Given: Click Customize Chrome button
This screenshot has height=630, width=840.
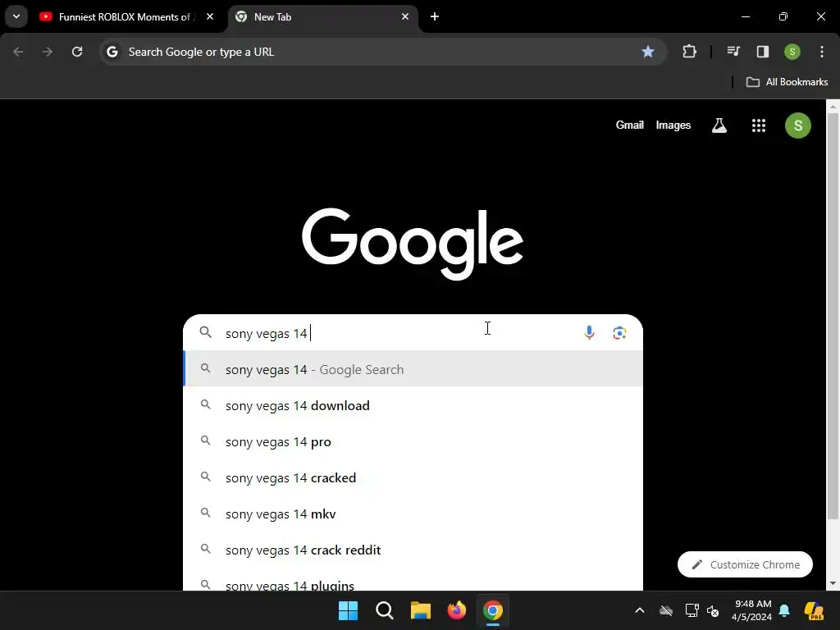Looking at the screenshot, I should point(745,564).
